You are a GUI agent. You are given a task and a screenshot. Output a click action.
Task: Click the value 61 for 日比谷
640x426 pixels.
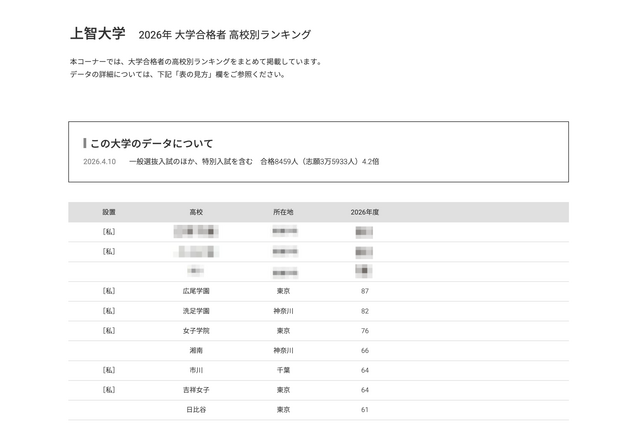pos(364,409)
